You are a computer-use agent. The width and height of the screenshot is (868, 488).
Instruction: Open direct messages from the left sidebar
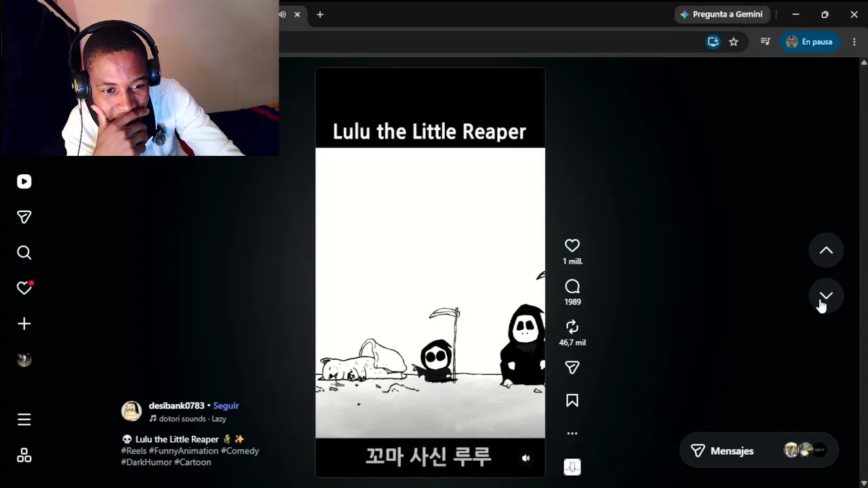coord(24,217)
